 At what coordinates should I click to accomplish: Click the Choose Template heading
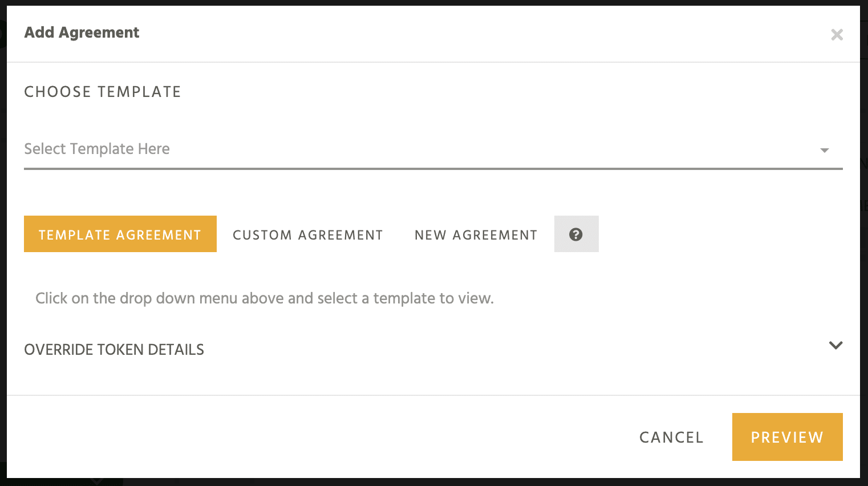pos(103,92)
